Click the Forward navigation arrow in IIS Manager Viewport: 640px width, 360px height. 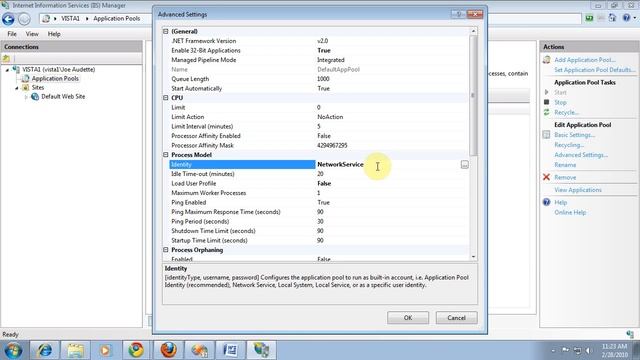pyautogui.click(x=24, y=19)
